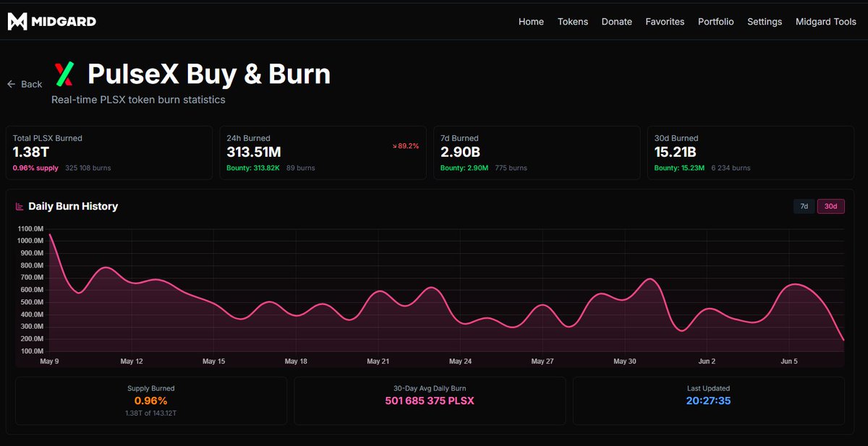Navigate to Favorites

(665, 22)
